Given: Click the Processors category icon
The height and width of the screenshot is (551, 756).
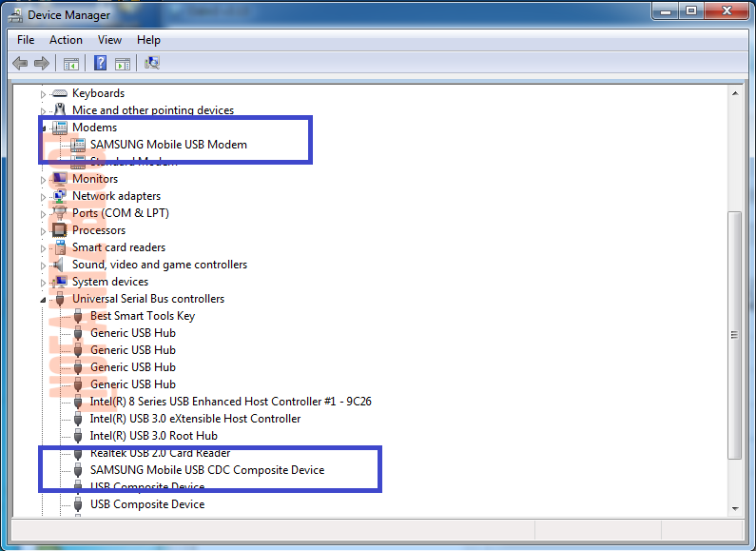Looking at the screenshot, I should point(59,230).
